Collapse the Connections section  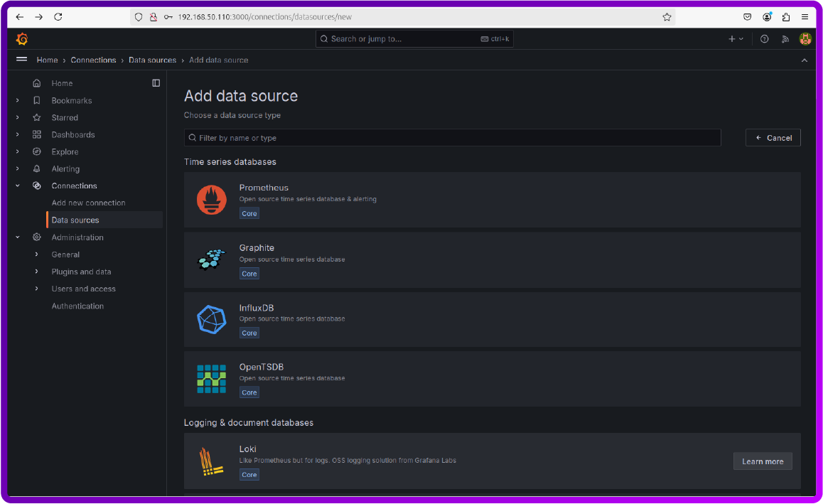click(x=17, y=186)
